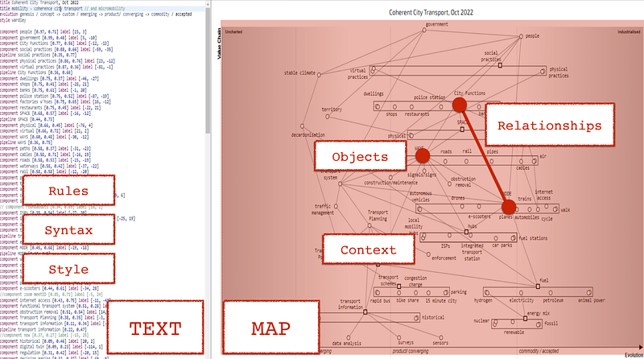Select the 'component e-scooters' code line in editor
The height and width of the screenshot is (359, 644).
coord(49,288)
